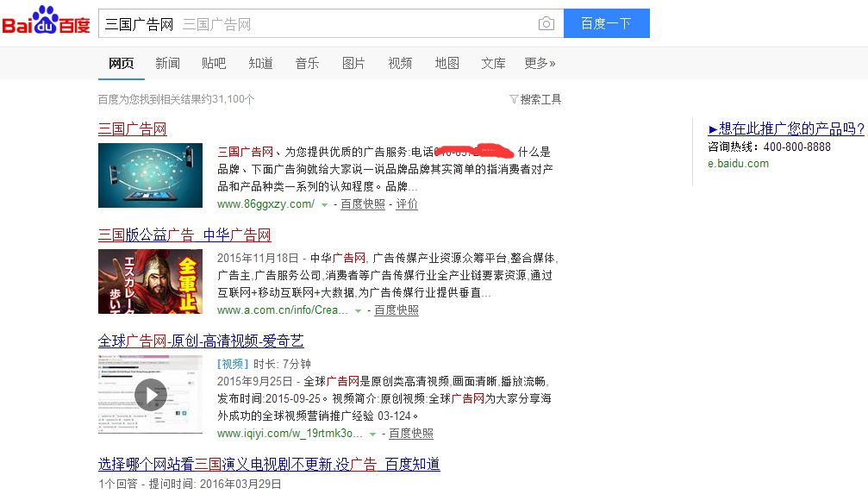The image size is (868, 494).
Task: Click the warrior thumbnail image
Action: pos(150,281)
